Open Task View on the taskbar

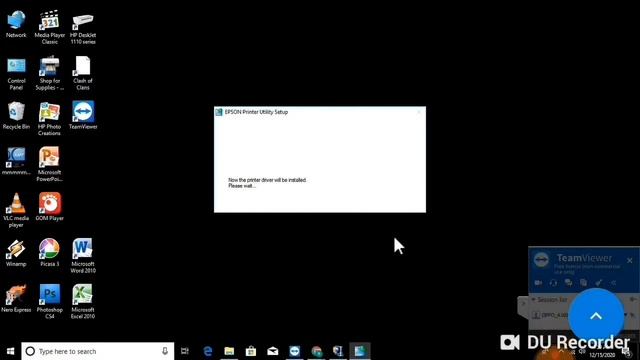[185, 351]
